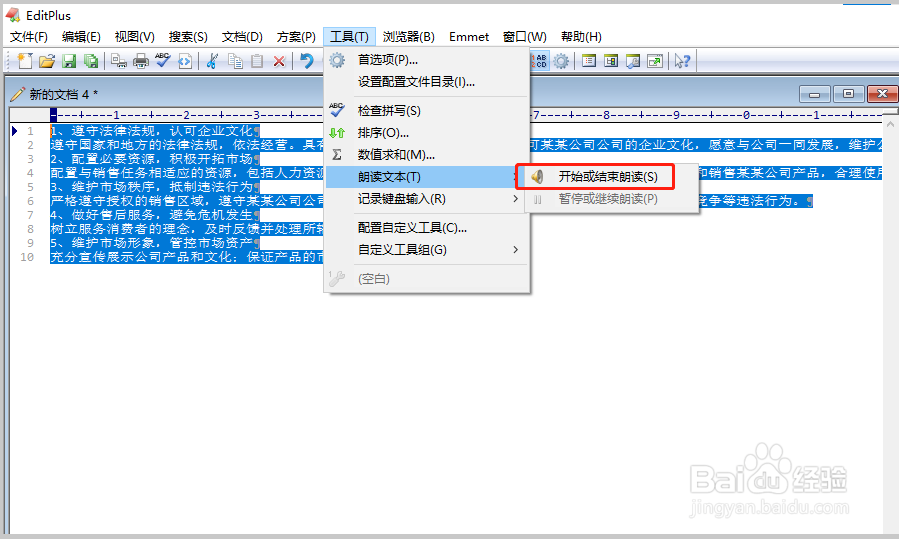The image size is (899, 539).
Task: Open the 编辑(E) menu
Action: click(x=81, y=37)
